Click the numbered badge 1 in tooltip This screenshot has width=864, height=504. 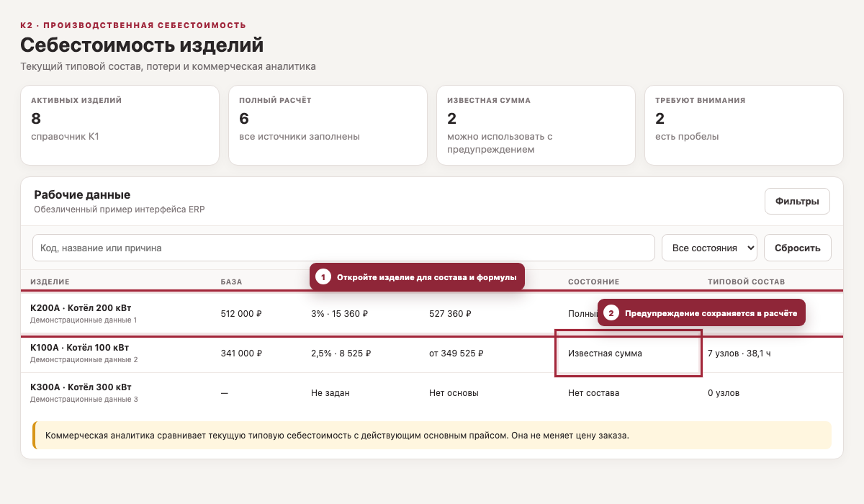(x=323, y=277)
